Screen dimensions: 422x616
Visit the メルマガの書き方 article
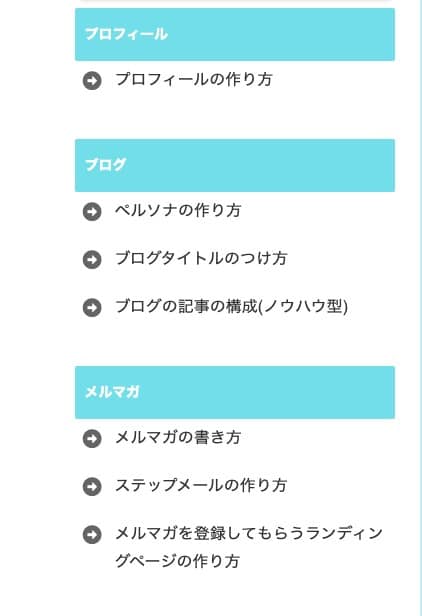(178, 437)
